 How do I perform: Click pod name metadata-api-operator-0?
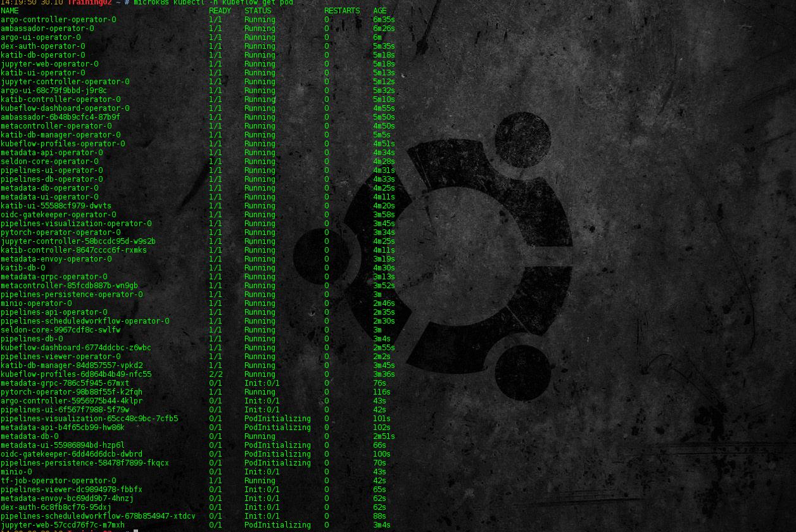52,153
